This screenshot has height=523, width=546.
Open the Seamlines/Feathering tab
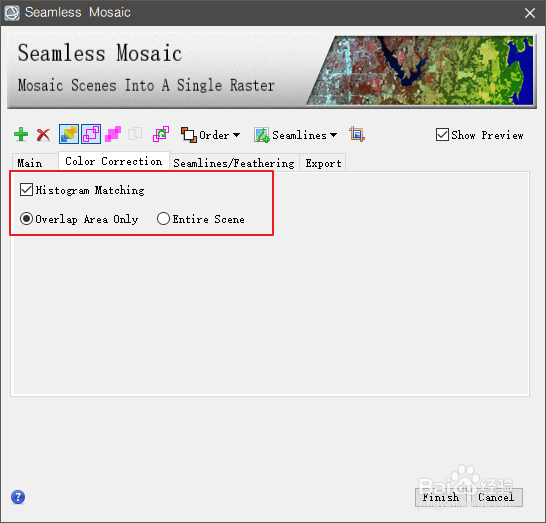pyautogui.click(x=234, y=163)
